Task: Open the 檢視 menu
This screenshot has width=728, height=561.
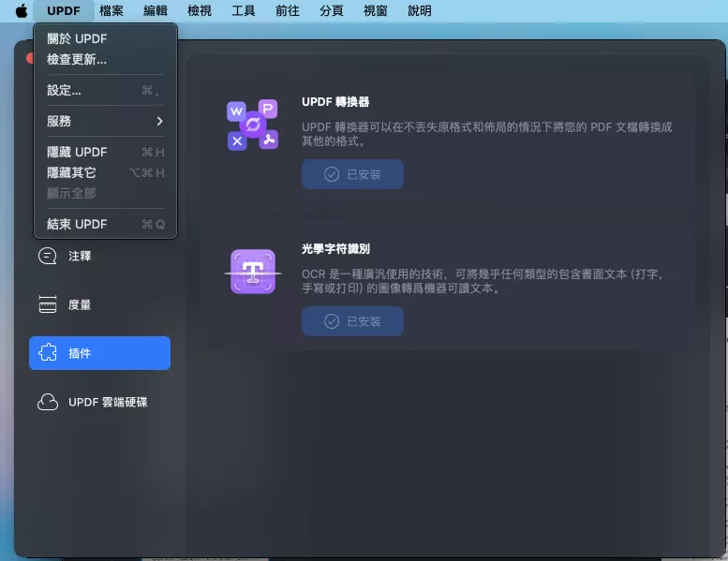Action: point(200,10)
